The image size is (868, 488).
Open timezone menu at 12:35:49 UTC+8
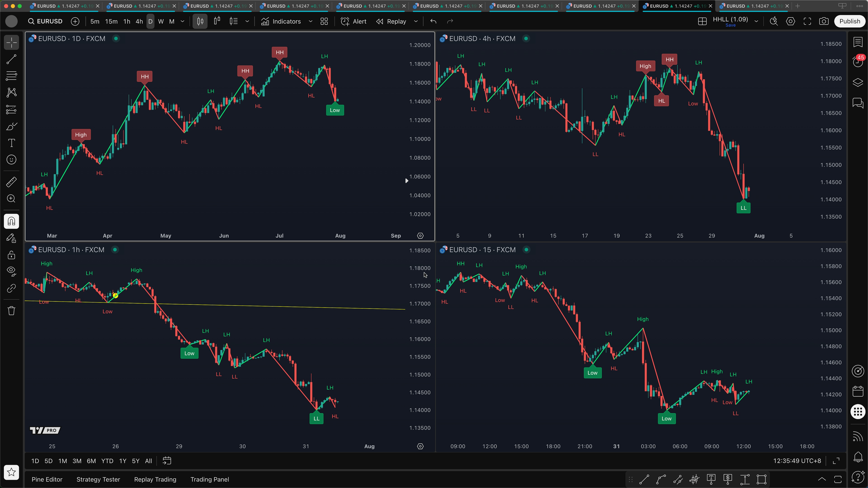point(797,461)
